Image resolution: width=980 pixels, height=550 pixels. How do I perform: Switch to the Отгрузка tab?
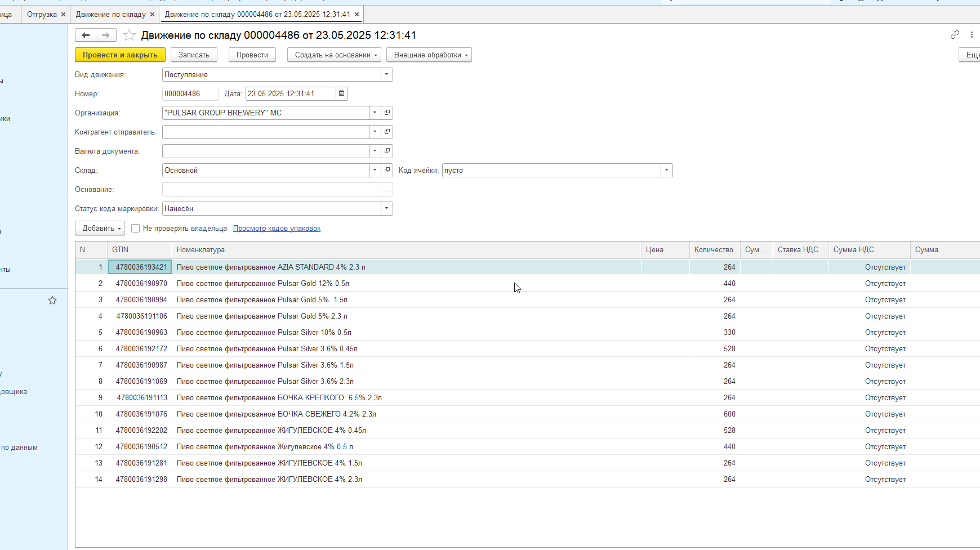click(42, 14)
